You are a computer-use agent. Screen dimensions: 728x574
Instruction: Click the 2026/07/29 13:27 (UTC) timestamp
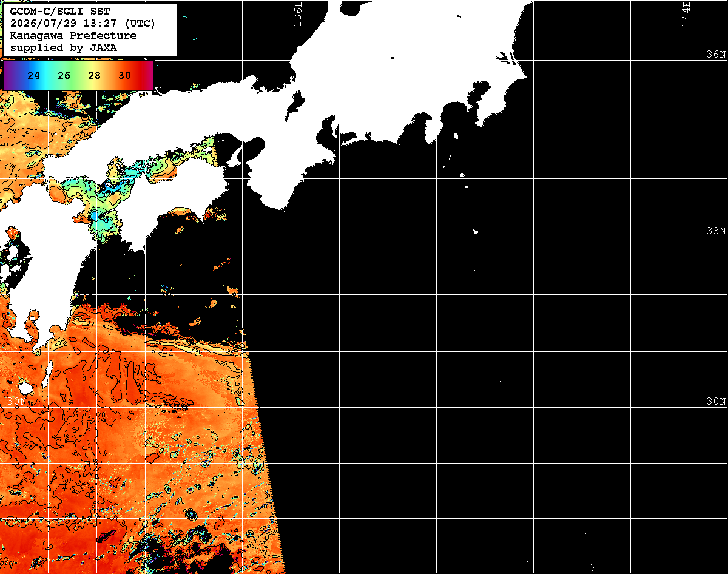tap(83, 23)
